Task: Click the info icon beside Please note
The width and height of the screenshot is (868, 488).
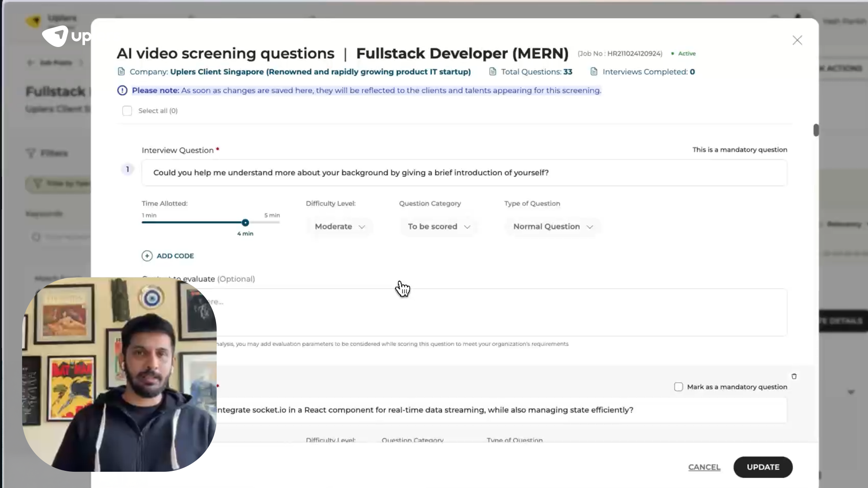Action: coord(122,90)
